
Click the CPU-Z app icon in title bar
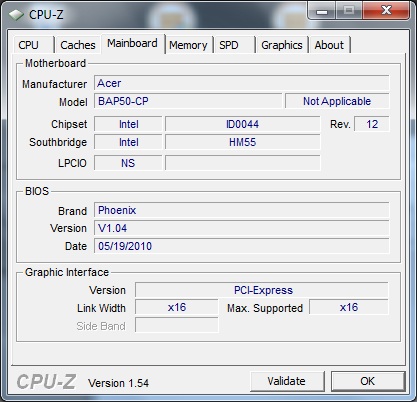tap(16, 15)
